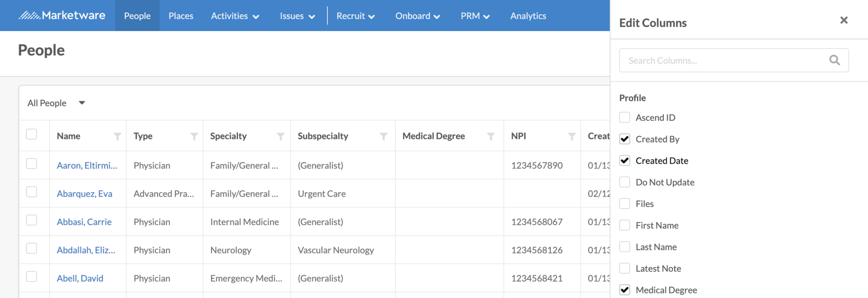Click the NPI value 1234568421
The width and height of the screenshot is (868, 298).
[x=537, y=278]
